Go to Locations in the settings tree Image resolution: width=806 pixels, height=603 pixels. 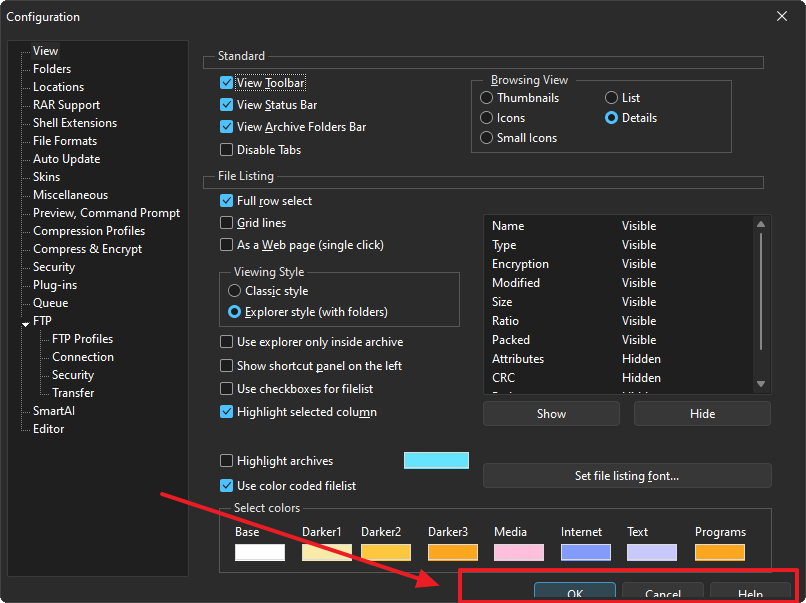click(x=59, y=87)
